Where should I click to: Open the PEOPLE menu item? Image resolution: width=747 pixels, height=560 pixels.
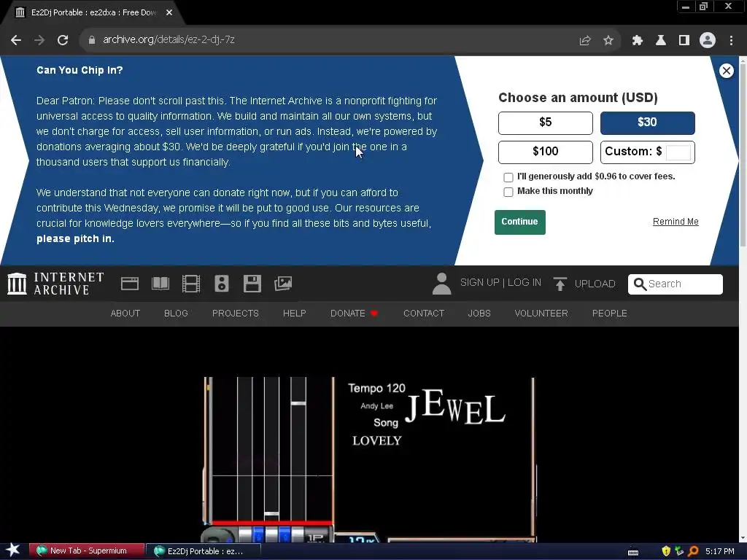(609, 314)
